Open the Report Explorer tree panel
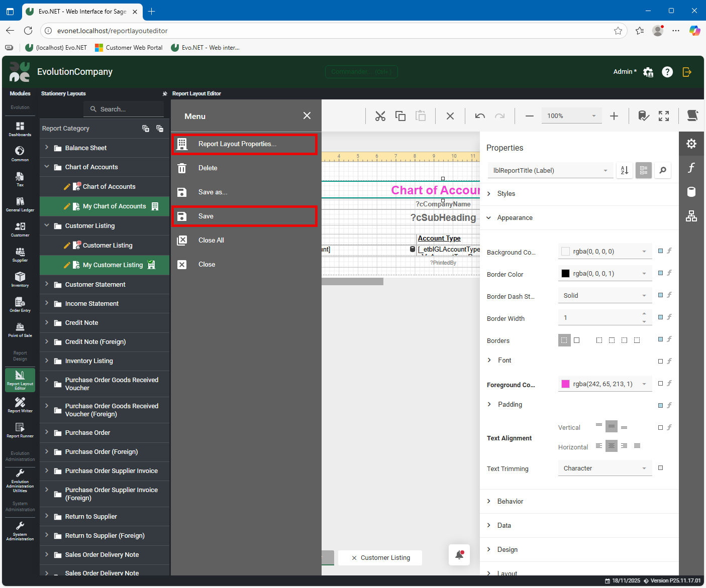This screenshot has width=706, height=588. [x=691, y=216]
